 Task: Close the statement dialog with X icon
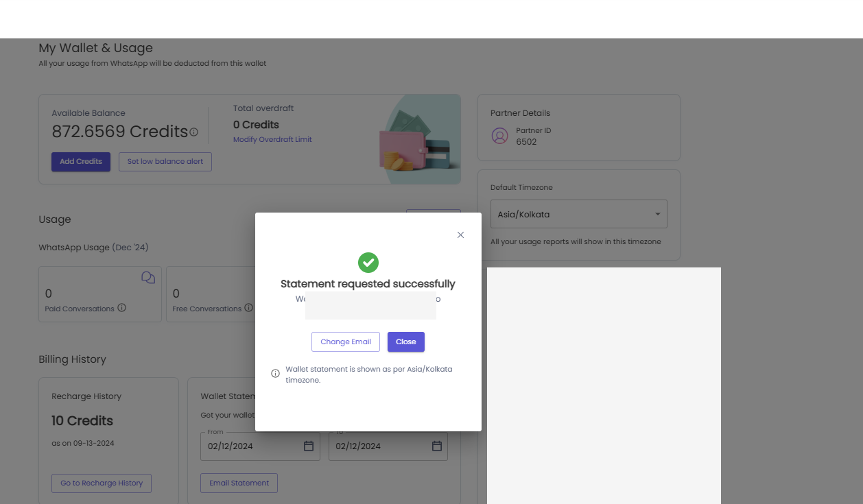click(x=460, y=235)
